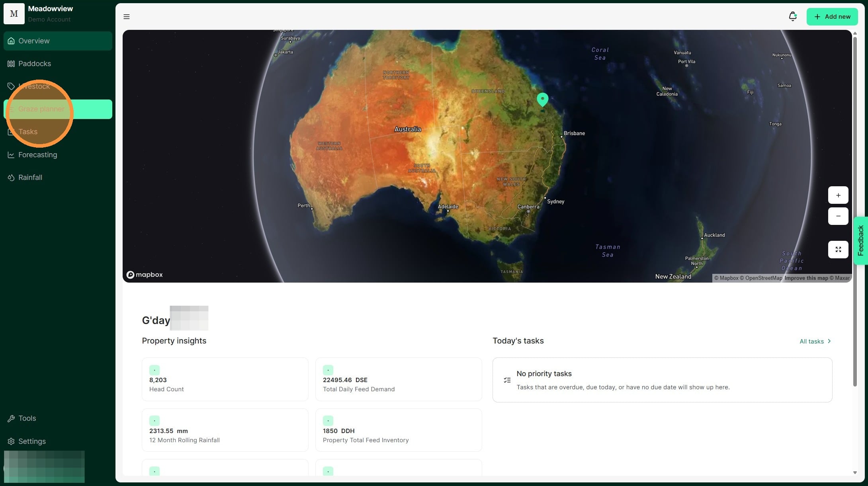Enter fullscreen map view icon

(x=838, y=250)
